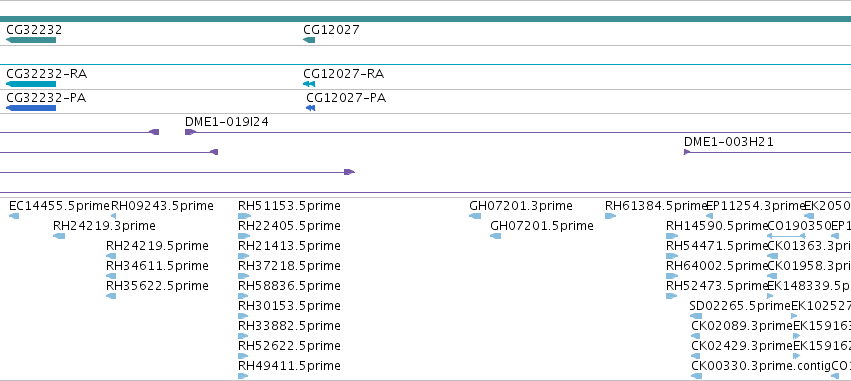Select the RH35622.5prime EST arrow
Screen dimensions: 851x381
click(111, 296)
